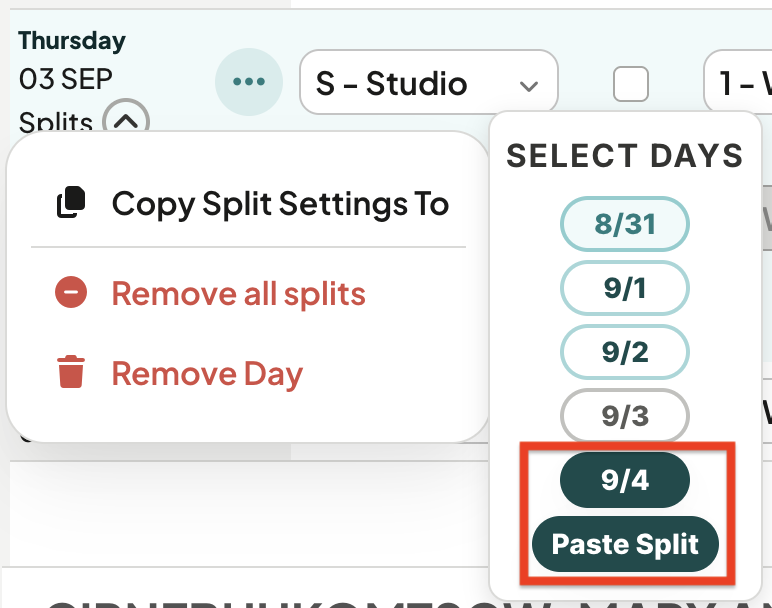Image resolution: width=772 pixels, height=608 pixels.
Task: Open the three-dots options menu for Thursday
Action: (249, 82)
